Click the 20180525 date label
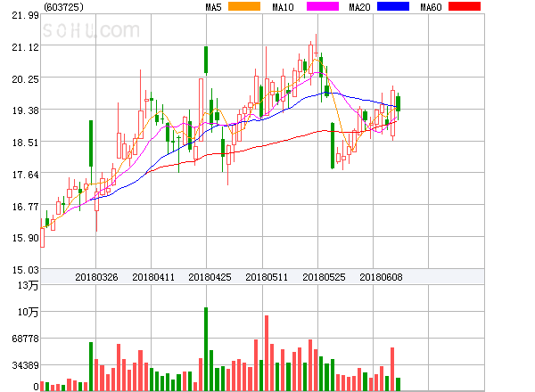The image size is (535, 392). (x=324, y=277)
